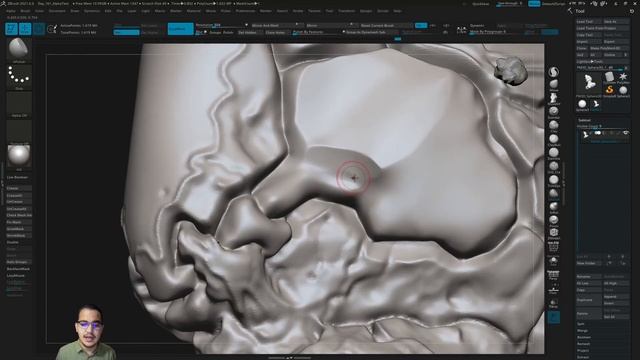This screenshot has width=640, height=360.
Task: Toggle Dynamic option in top toolbar
Action: (x=477, y=25)
